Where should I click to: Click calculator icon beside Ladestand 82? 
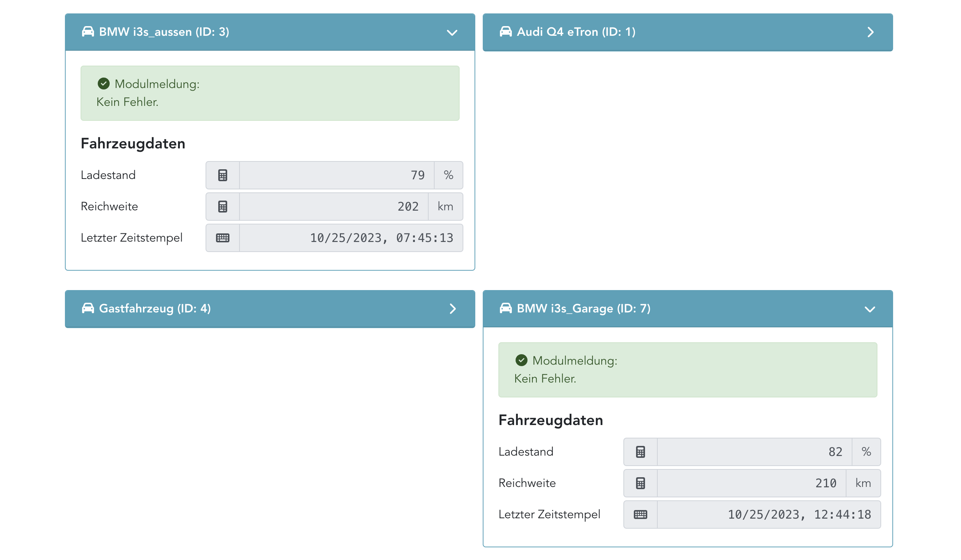point(640,452)
